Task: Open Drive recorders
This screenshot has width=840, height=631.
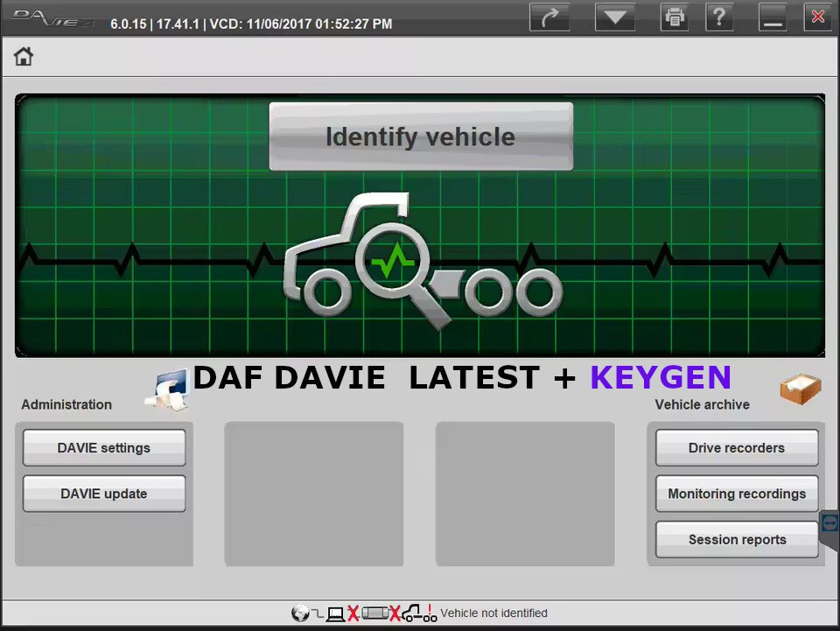Action: point(736,447)
